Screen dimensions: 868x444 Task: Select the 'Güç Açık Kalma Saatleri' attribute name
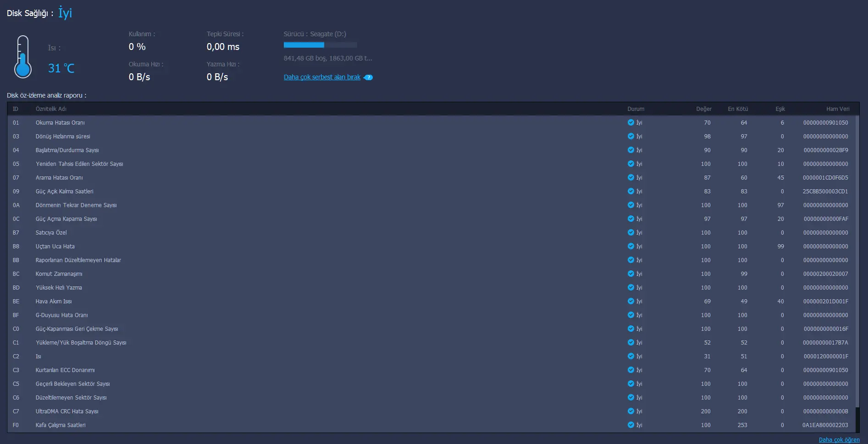click(64, 192)
